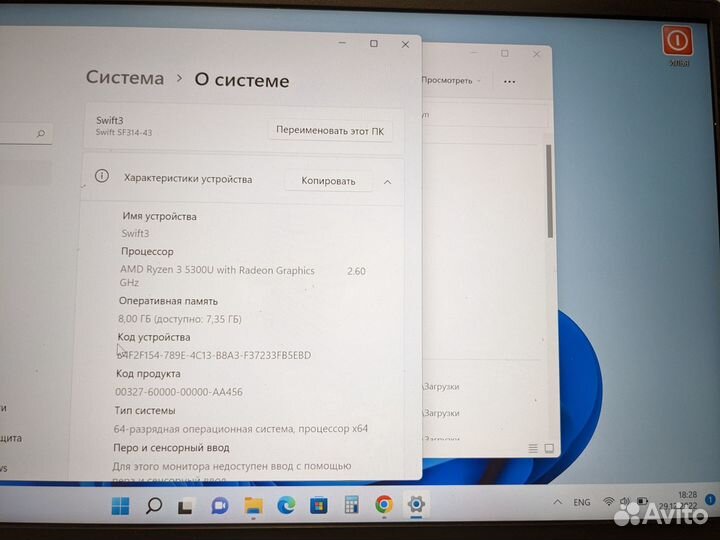Switch to Settings gear on taskbar
Image resolution: width=720 pixels, height=540 pixels.
(x=416, y=504)
